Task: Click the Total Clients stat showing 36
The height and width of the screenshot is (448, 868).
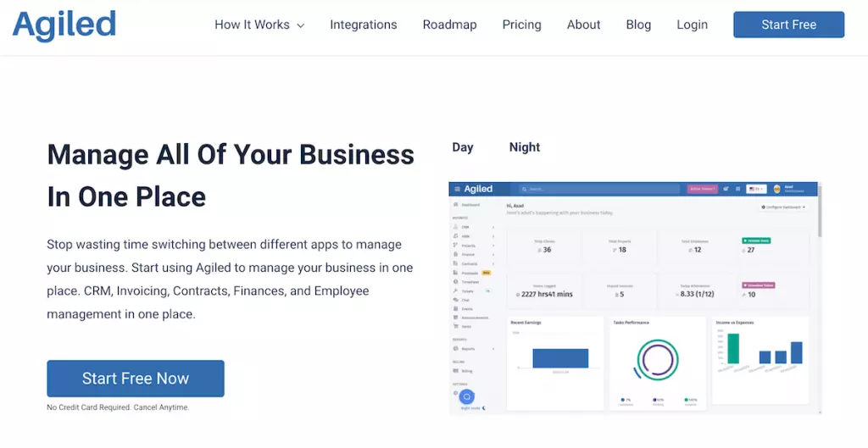Action: pos(544,246)
